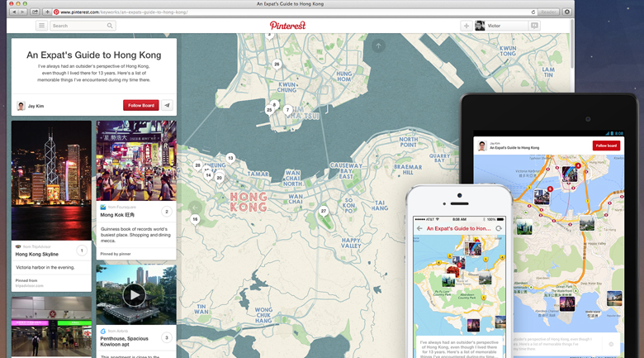This screenshot has width=644, height=358.
Task: Click map marker number 28
Action: pyautogui.click(x=198, y=165)
